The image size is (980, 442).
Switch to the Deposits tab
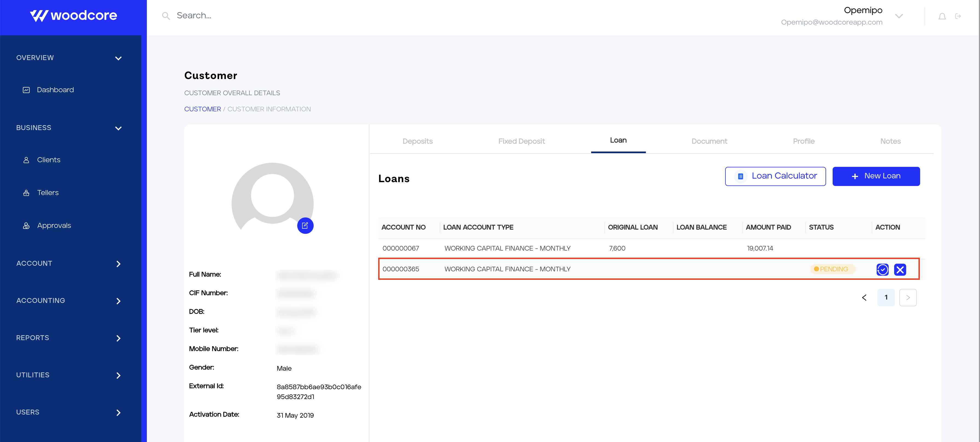tap(417, 141)
